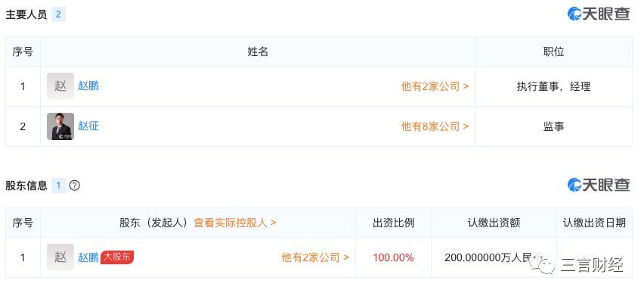Screen dimensions: 644x293
Task: Click the 赵 avatar in 股东信息 table
Action: 60,257
